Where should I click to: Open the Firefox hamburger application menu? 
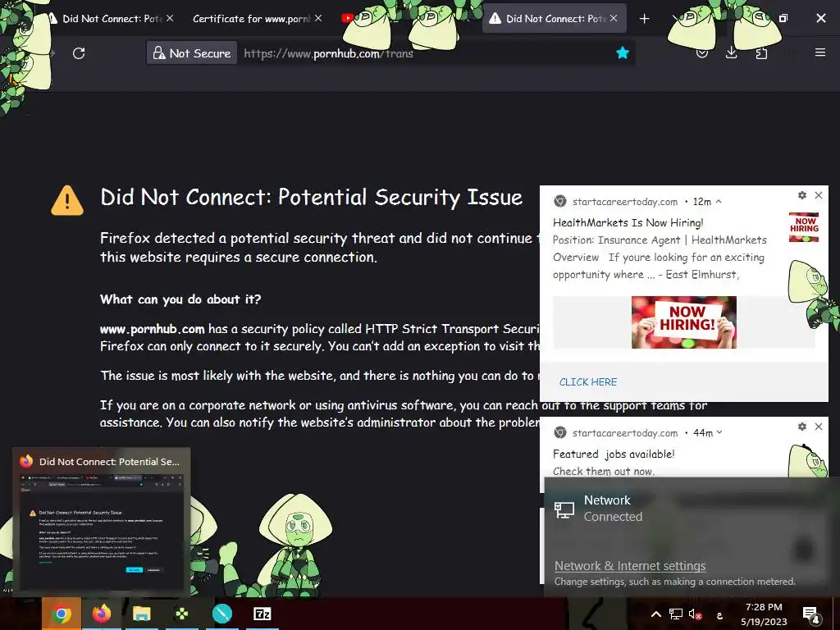pyautogui.click(x=820, y=52)
